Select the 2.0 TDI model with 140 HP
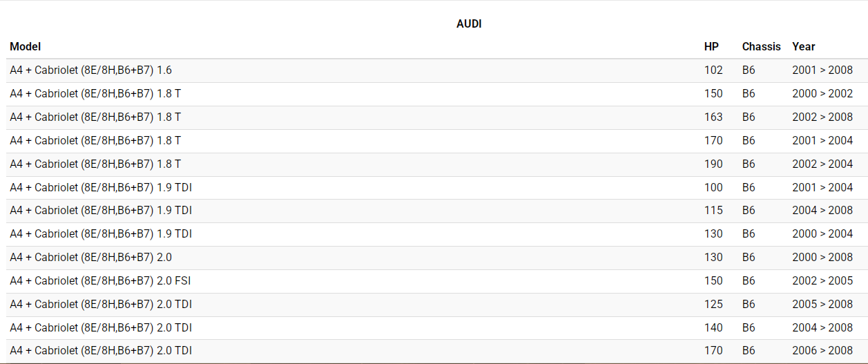The height and width of the screenshot is (364, 868). tap(100, 328)
